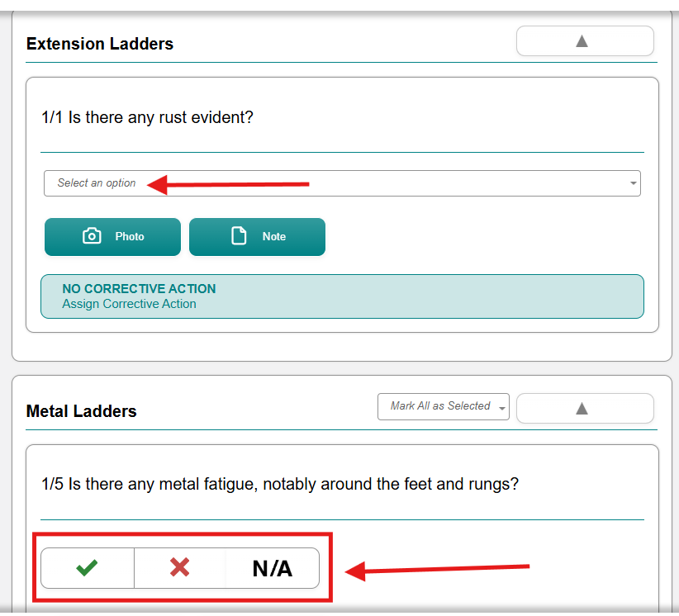Click caret on Mark All as Selected

click(502, 408)
